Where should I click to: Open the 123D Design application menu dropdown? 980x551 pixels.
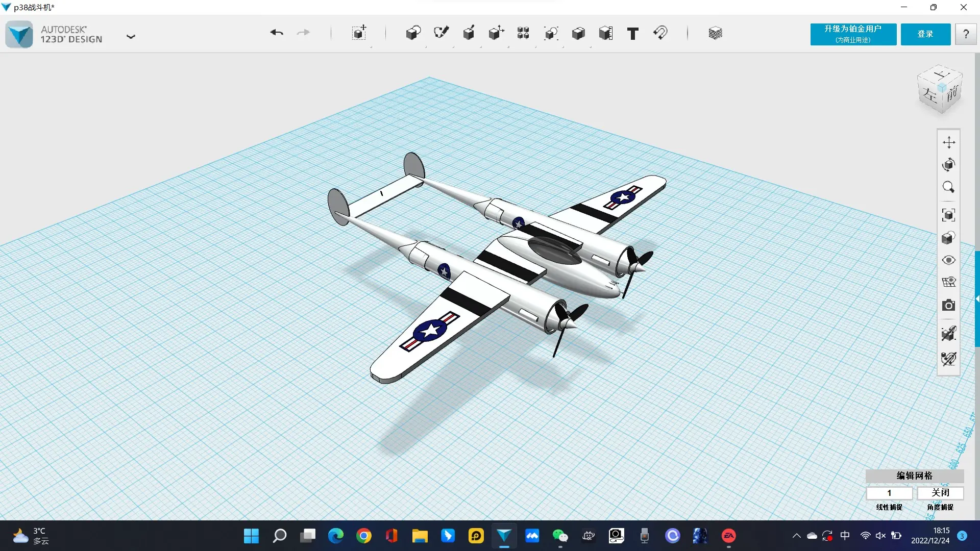[131, 36]
